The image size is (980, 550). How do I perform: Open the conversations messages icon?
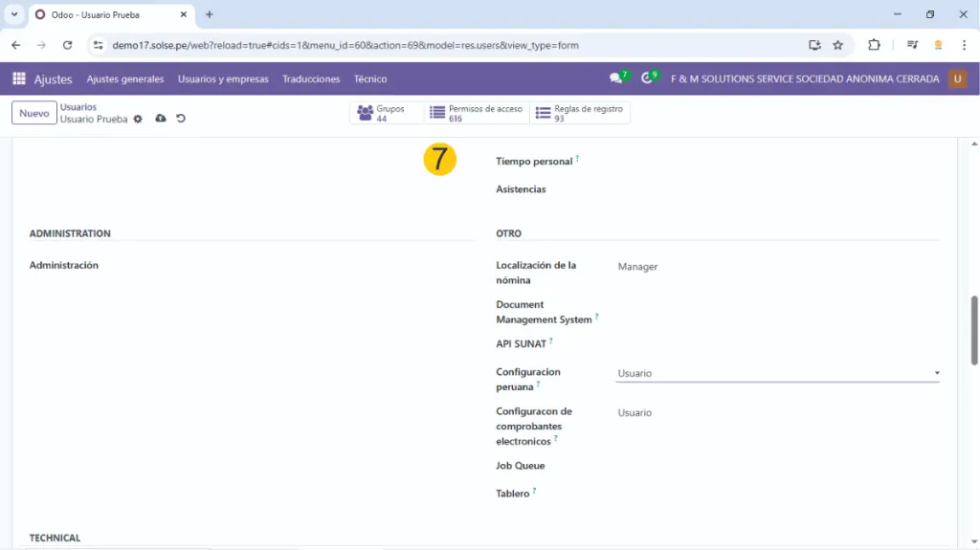click(616, 78)
